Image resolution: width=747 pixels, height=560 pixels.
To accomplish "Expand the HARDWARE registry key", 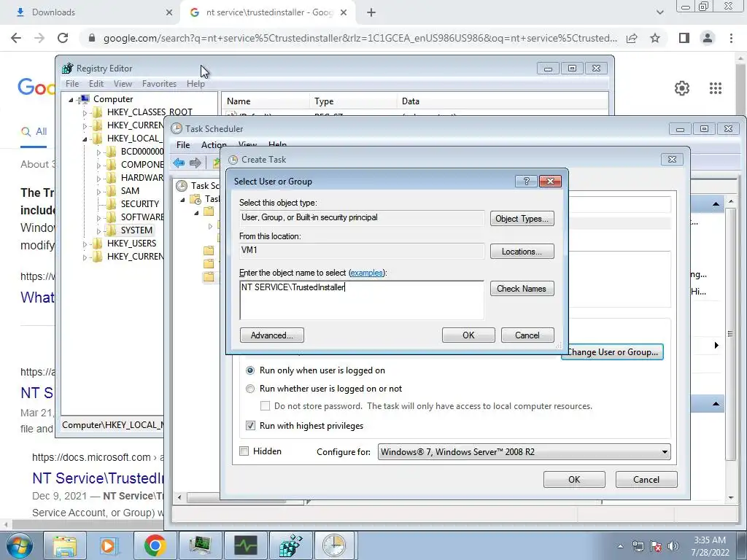I will (x=98, y=179).
